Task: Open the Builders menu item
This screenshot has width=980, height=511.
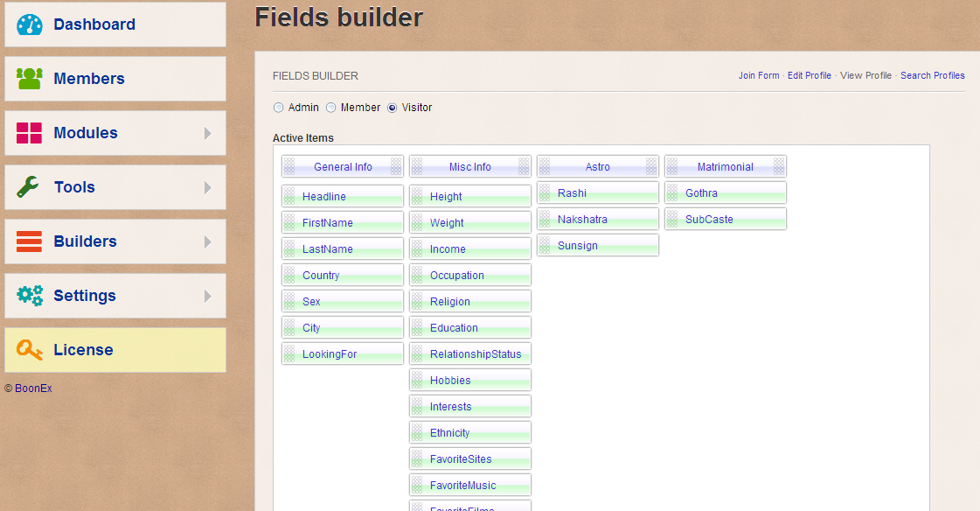Action: (x=115, y=241)
